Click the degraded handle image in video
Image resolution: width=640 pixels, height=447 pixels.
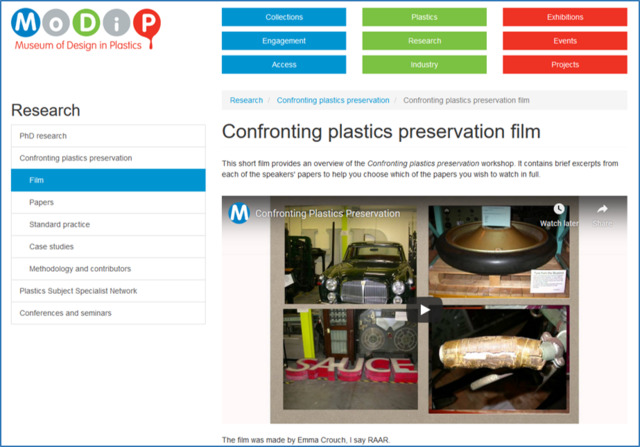[x=498, y=359]
